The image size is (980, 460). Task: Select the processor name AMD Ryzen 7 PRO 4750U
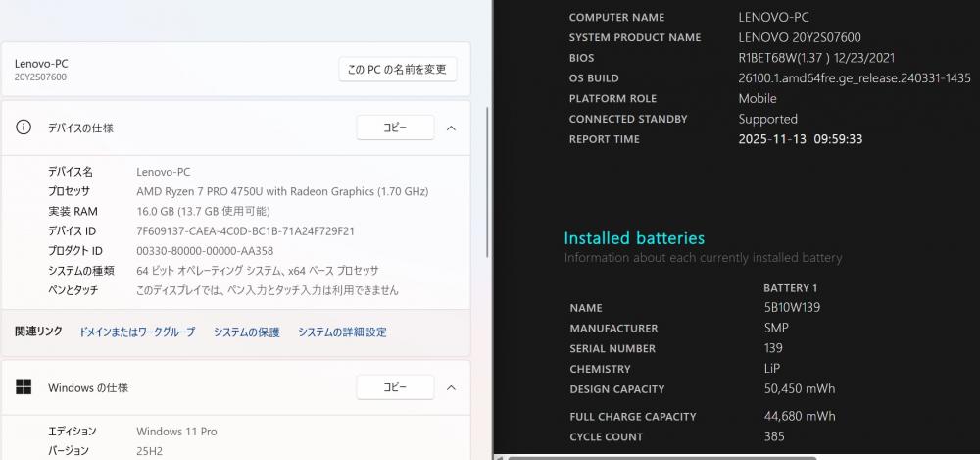click(x=282, y=191)
